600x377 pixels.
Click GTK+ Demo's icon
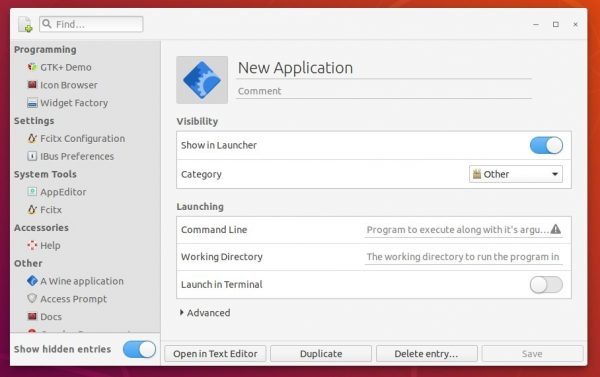coord(32,67)
